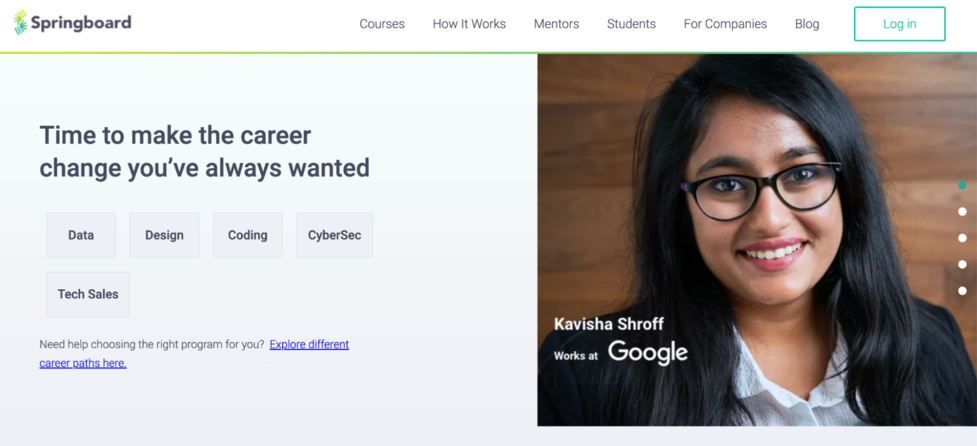The image size is (977, 446).
Task: Open the Mentors navigation link
Action: [x=556, y=24]
